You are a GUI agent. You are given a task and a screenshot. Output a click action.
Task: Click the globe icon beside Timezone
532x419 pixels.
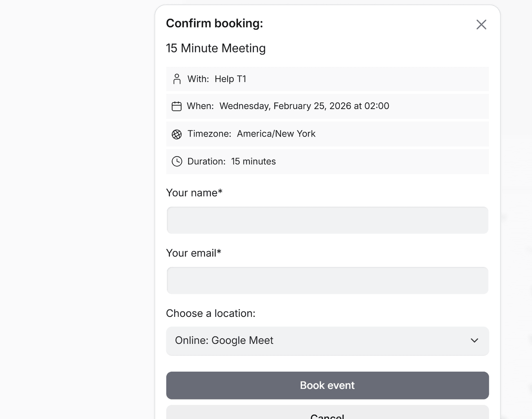(177, 134)
